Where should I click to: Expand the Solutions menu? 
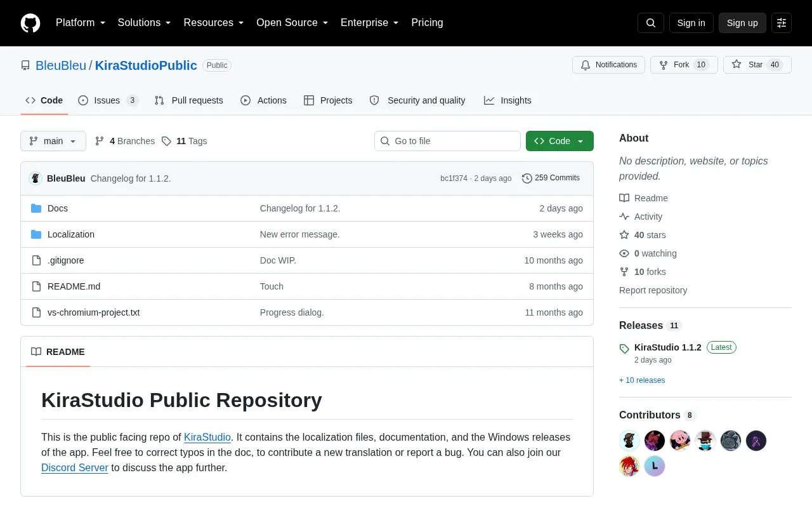[x=144, y=23]
